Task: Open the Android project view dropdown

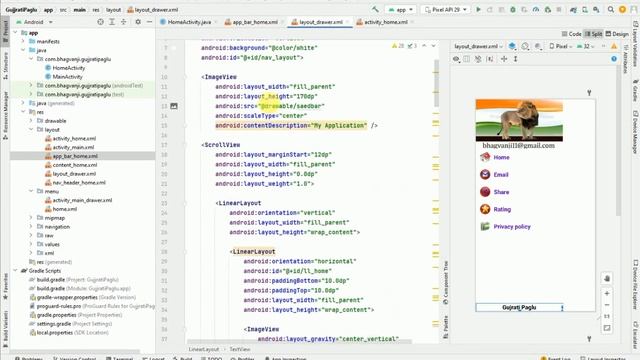Action: click(x=34, y=22)
